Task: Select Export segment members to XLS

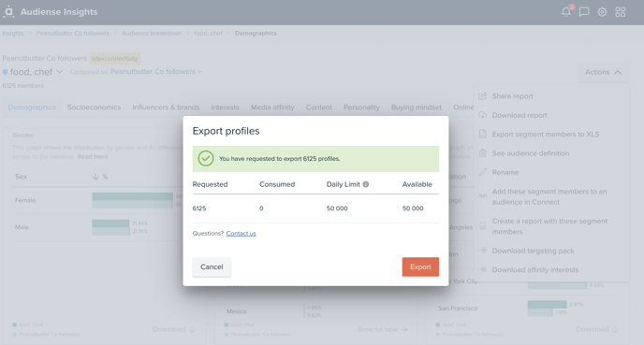Action: (x=546, y=134)
